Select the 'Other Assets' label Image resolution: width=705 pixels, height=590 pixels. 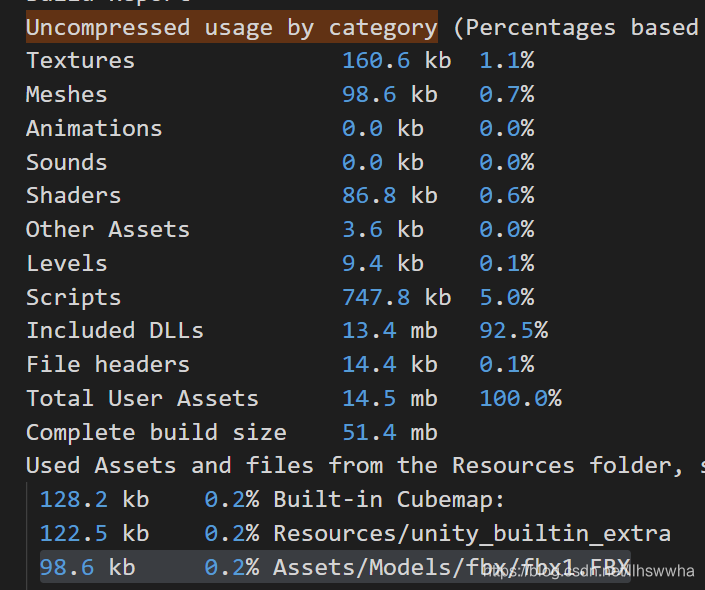tap(108, 229)
